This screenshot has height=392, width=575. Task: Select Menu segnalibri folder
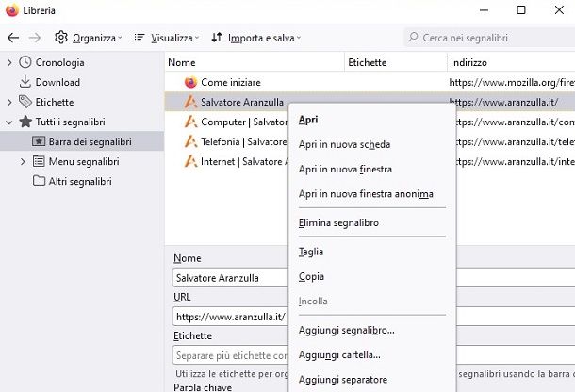(x=84, y=162)
